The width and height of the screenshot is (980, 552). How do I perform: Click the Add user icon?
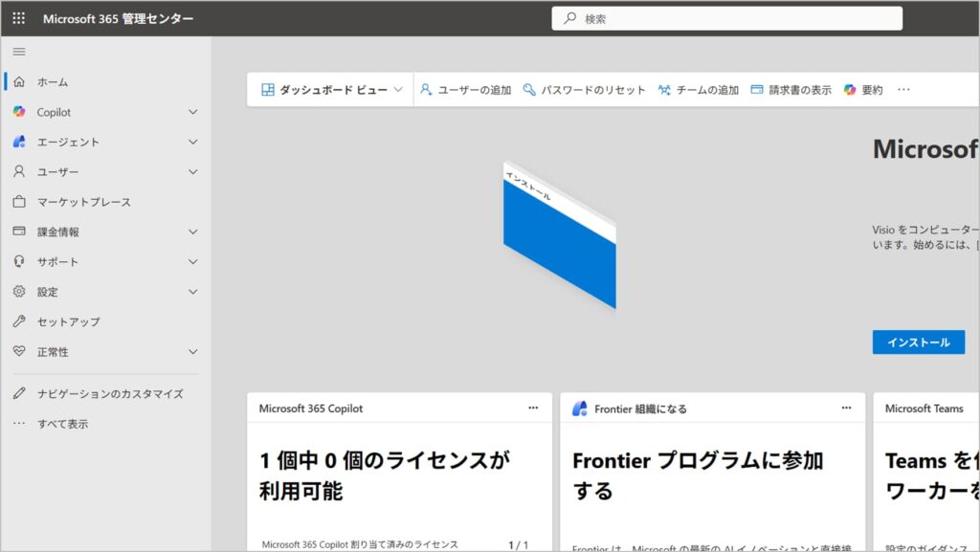tap(427, 90)
